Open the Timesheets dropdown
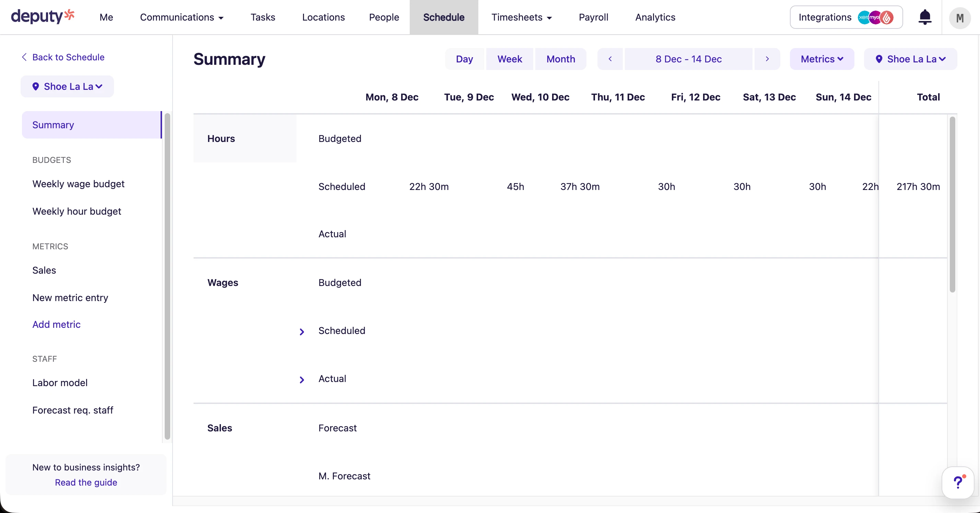This screenshot has width=980, height=513. point(522,17)
